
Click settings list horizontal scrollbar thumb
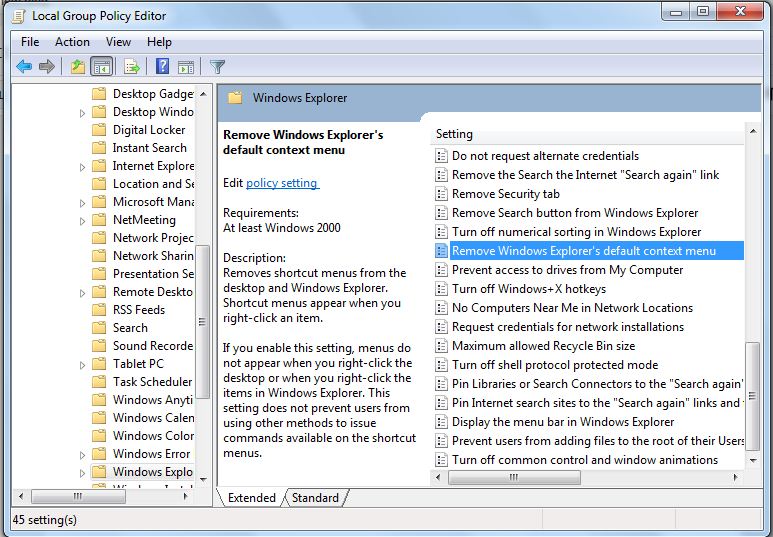(514, 477)
